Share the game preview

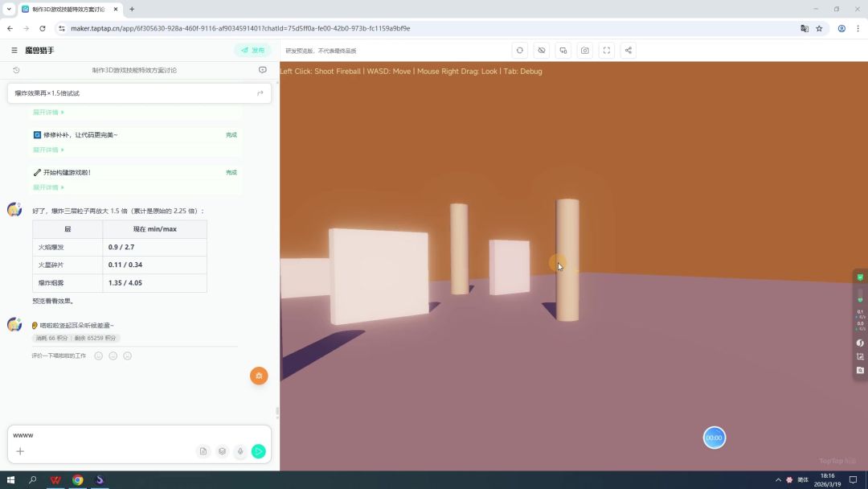[x=628, y=51]
